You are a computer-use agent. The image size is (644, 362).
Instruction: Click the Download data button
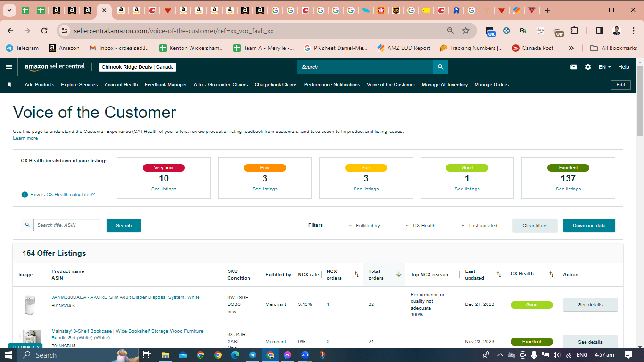589,225
